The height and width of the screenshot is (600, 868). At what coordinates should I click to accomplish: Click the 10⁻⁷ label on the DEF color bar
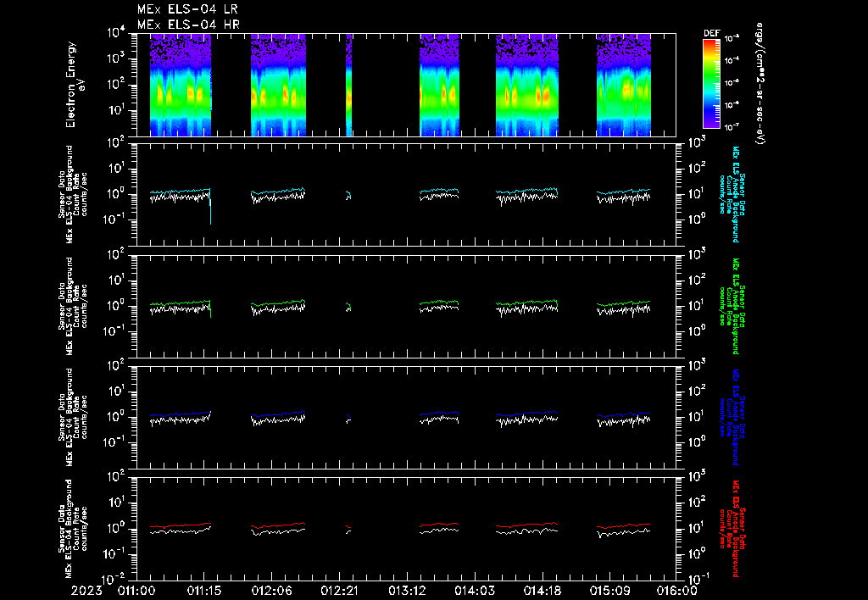[732, 127]
